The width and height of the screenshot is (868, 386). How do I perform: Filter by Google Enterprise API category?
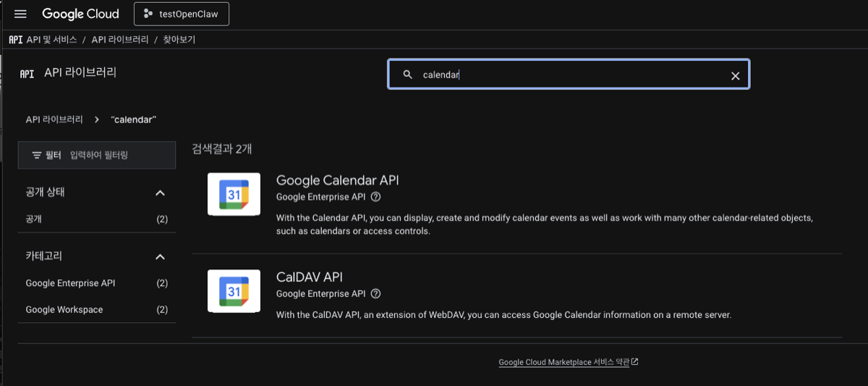coord(96,283)
